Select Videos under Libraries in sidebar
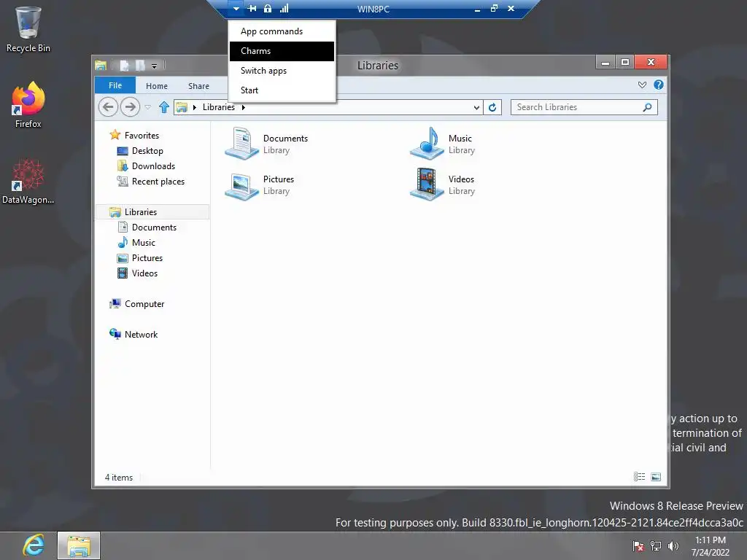747x560 pixels. click(138, 273)
